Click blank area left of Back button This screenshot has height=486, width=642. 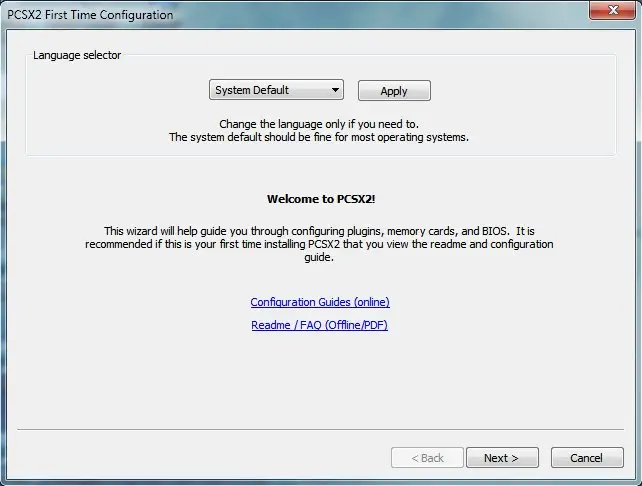200,458
